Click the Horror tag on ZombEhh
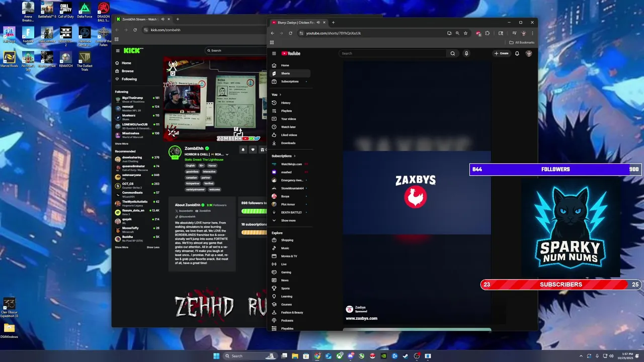Image resolution: width=644 pixels, height=362 pixels. 212,165
